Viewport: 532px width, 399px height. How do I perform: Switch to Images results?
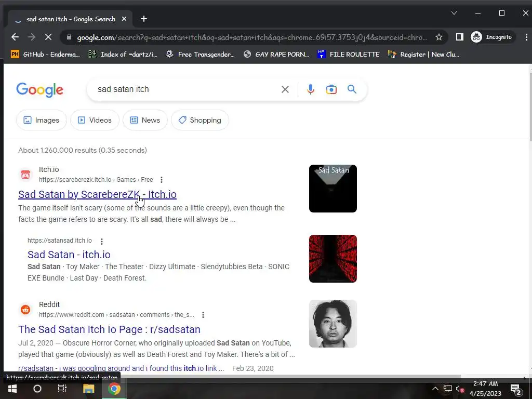click(42, 120)
